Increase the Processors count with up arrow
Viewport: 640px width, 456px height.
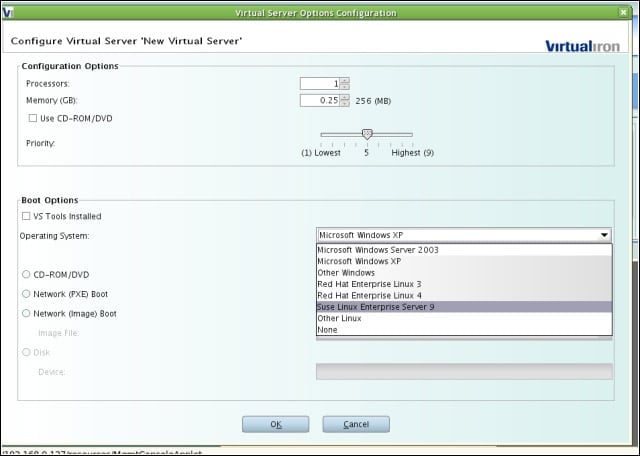click(x=345, y=80)
